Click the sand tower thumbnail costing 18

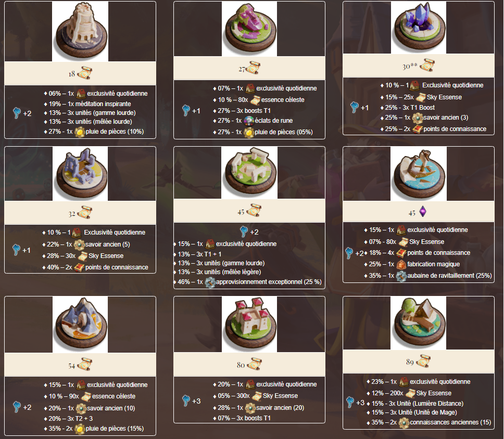point(80,31)
